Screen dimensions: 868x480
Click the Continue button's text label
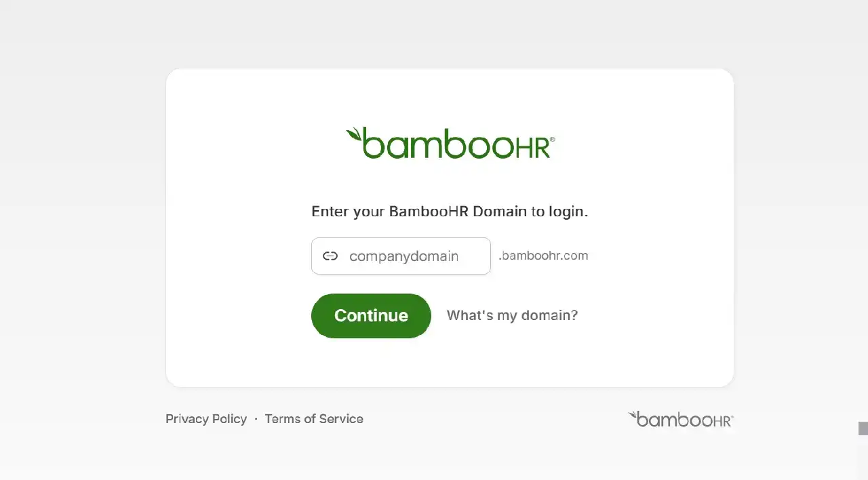click(371, 315)
